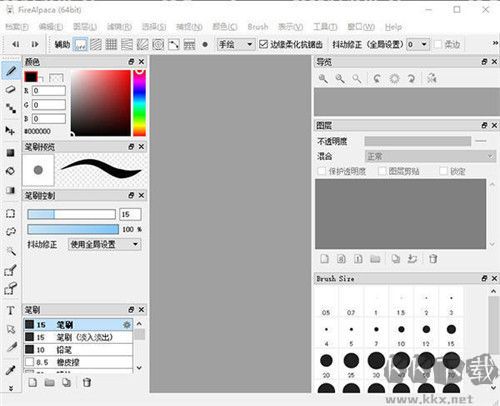The image size is (500, 406).
Task: Undock the Color panel
Action: click(131, 62)
